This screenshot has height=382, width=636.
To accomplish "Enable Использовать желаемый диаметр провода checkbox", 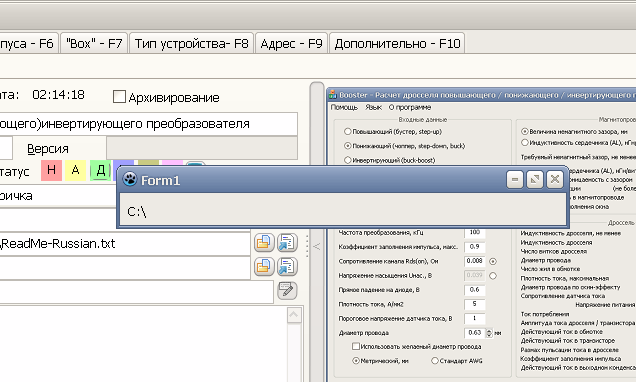I will [356, 346].
